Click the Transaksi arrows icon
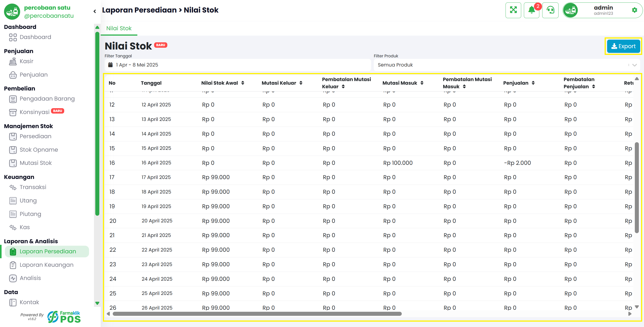The height and width of the screenshot is (327, 644). point(13,187)
